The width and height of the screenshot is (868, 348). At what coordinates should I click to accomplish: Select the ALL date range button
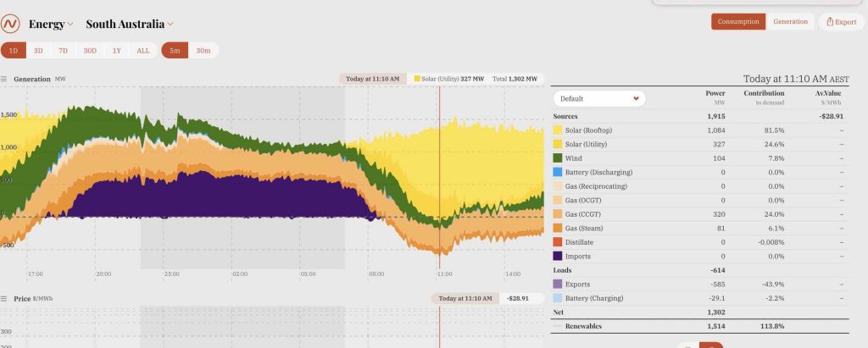(142, 51)
